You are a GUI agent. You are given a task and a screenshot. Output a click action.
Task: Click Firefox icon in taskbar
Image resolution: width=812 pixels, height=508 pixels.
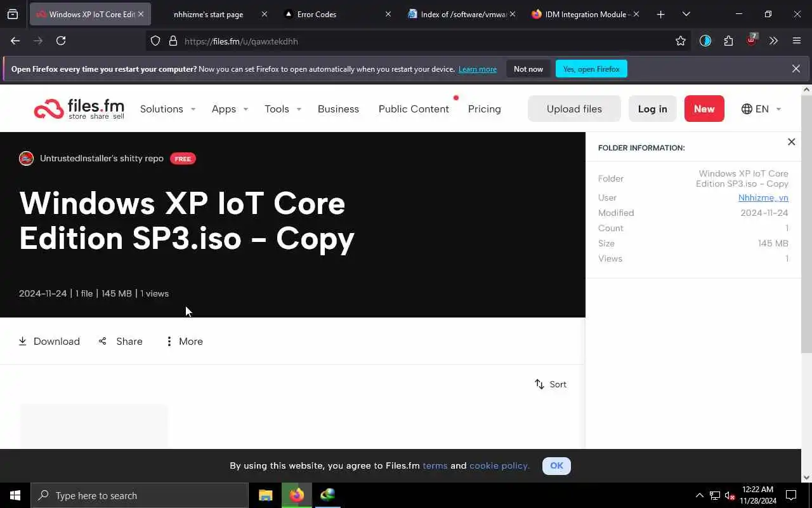pos(297,495)
